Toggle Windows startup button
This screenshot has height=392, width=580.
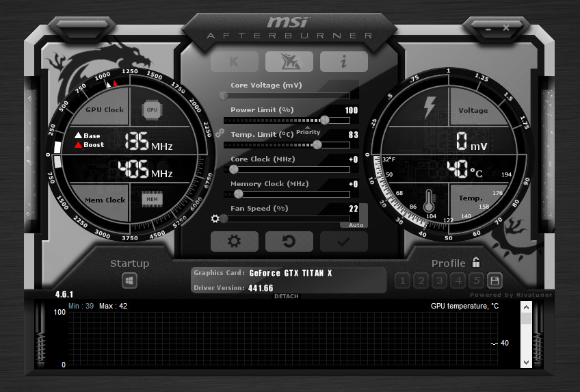[x=130, y=280]
